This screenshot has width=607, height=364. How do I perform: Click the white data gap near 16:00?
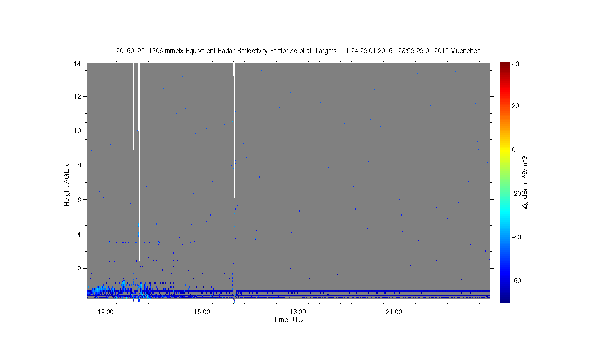pos(234,129)
